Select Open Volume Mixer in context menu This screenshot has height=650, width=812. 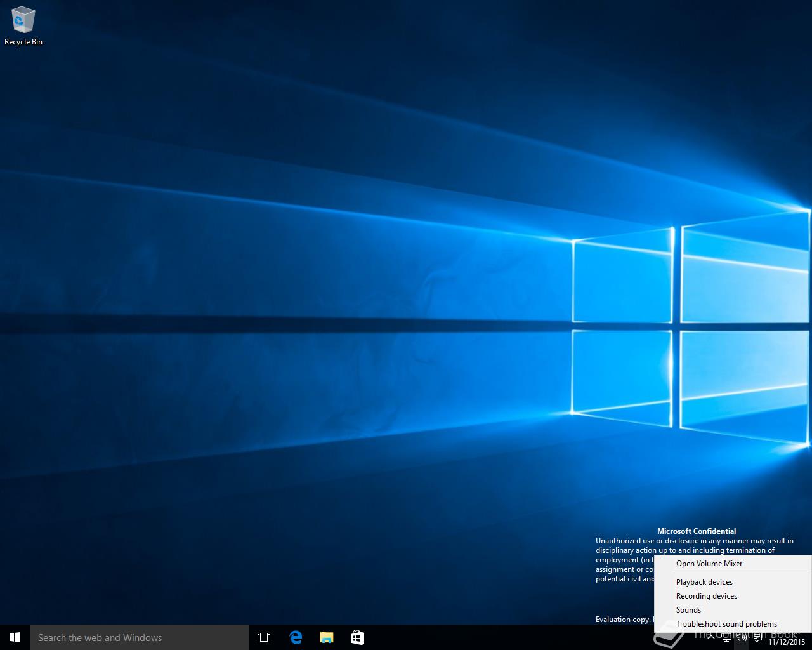point(733,564)
